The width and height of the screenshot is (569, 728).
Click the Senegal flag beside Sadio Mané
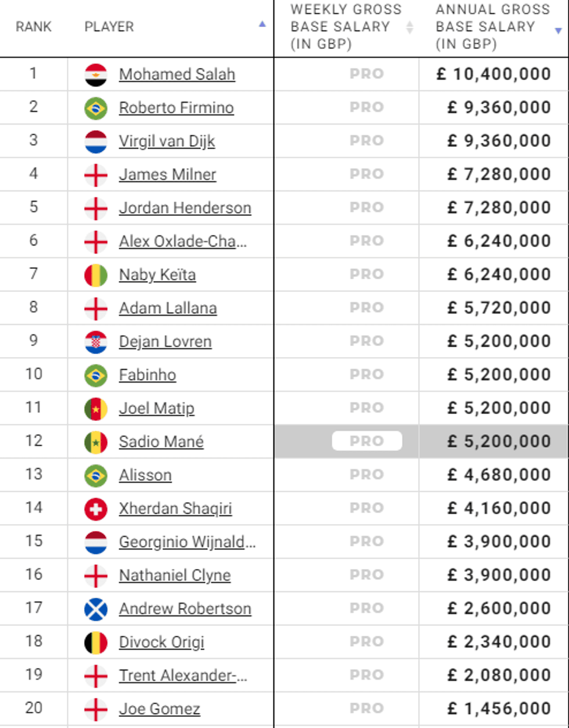point(96,442)
